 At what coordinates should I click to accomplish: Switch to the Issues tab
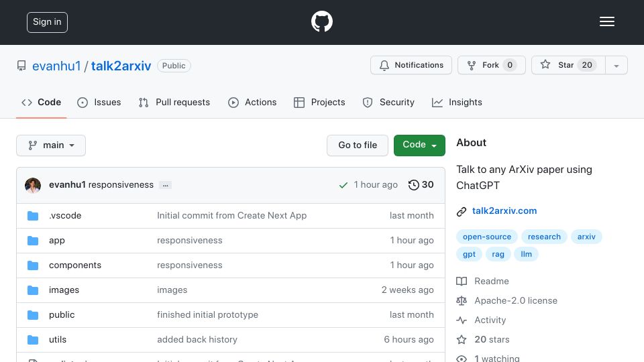point(99,102)
